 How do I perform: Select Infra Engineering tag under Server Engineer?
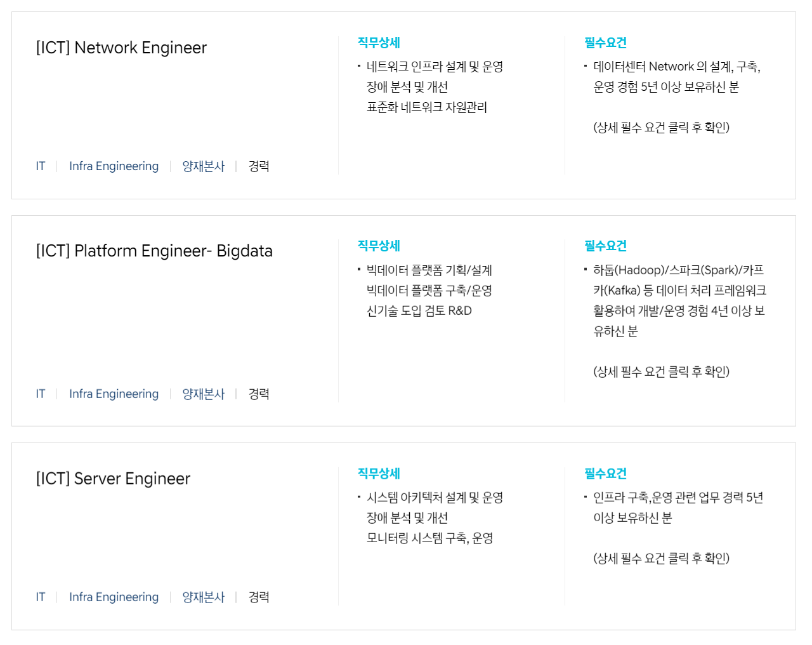coord(114,597)
